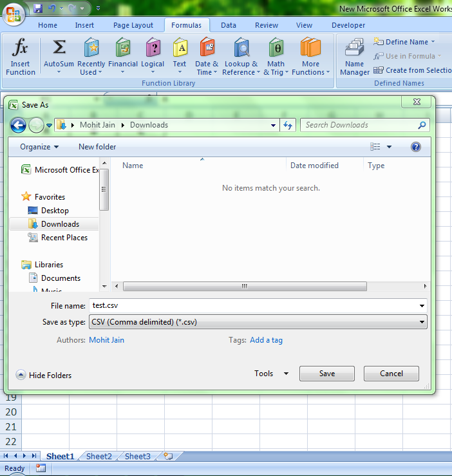Open recent locations arrow beside navigation buttons
The image size is (452, 476).
pyautogui.click(x=49, y=125)
